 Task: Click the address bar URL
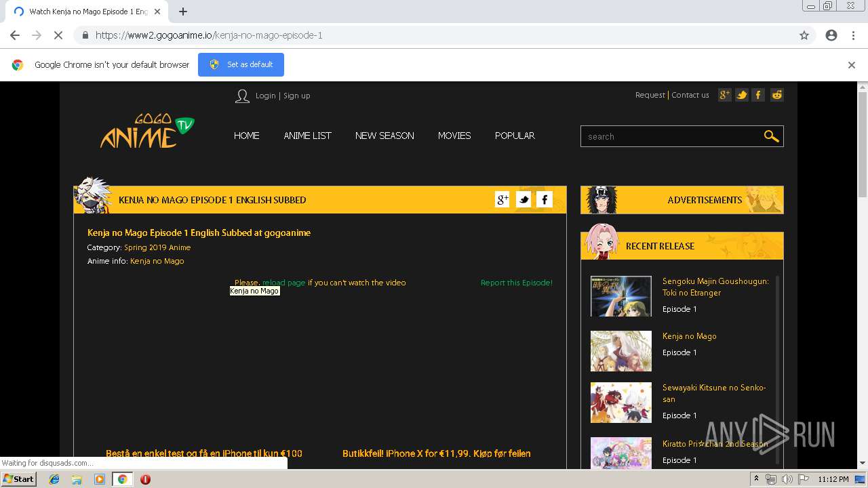click(208, 35)
